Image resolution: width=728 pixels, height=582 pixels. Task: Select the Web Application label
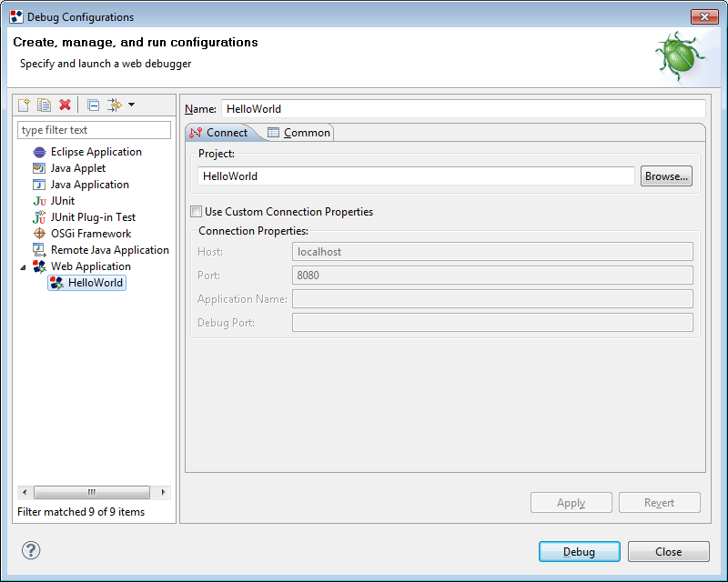[91, 266]
